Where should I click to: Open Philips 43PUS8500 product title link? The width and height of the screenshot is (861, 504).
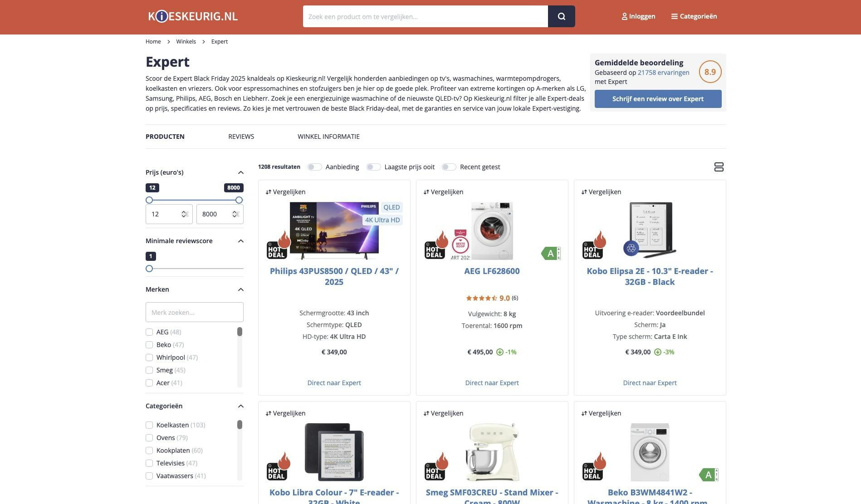(334, 276)
